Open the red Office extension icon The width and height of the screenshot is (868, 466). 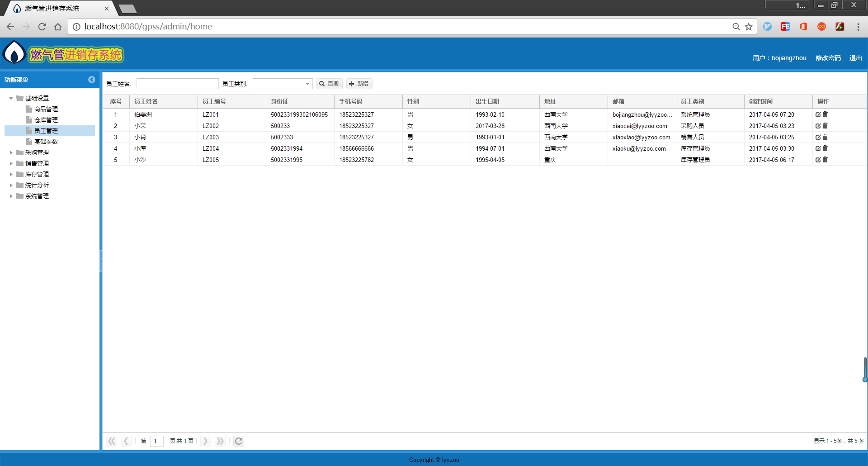pos(803,27)
